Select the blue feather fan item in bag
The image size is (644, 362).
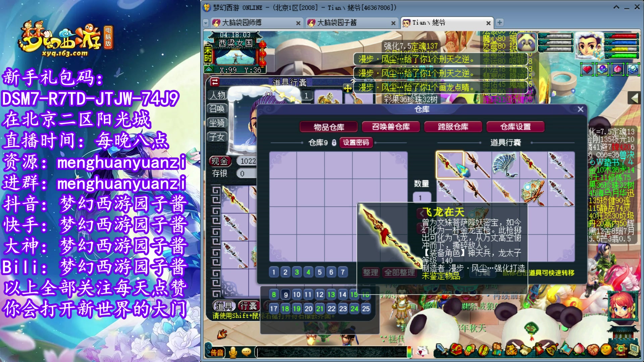(505, 165)
